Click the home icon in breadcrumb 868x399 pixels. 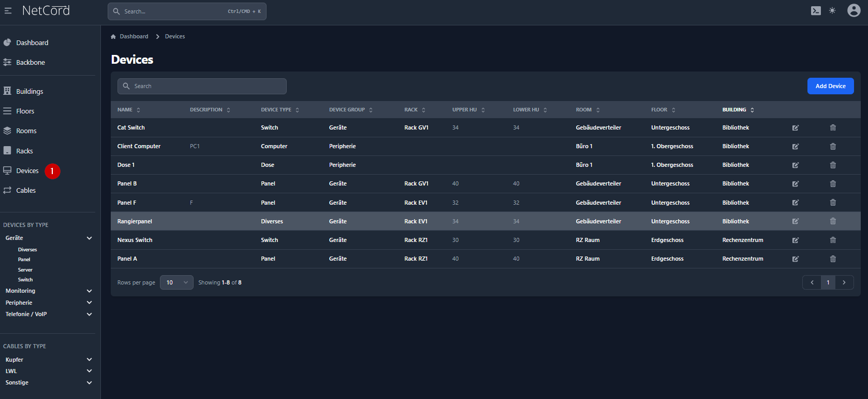pos(113,37)
